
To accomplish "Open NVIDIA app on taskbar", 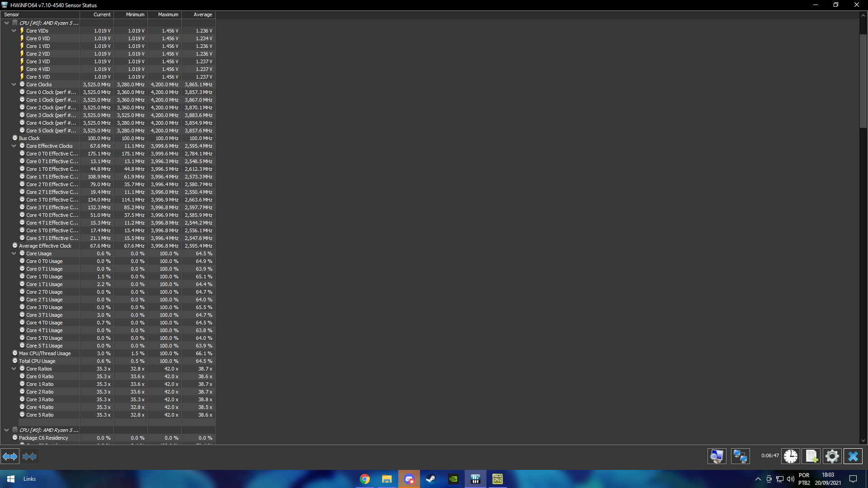I will [x=453, y=479].
